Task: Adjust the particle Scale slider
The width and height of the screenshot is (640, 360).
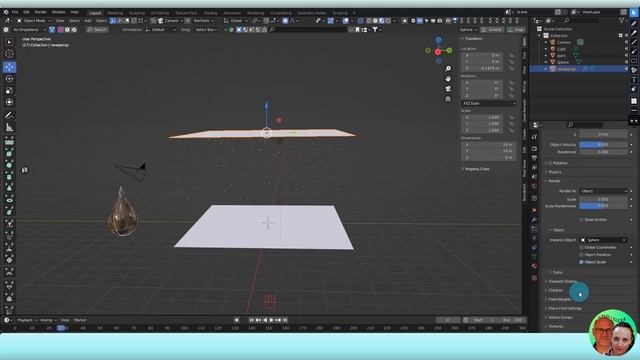Action: [604, 199]
